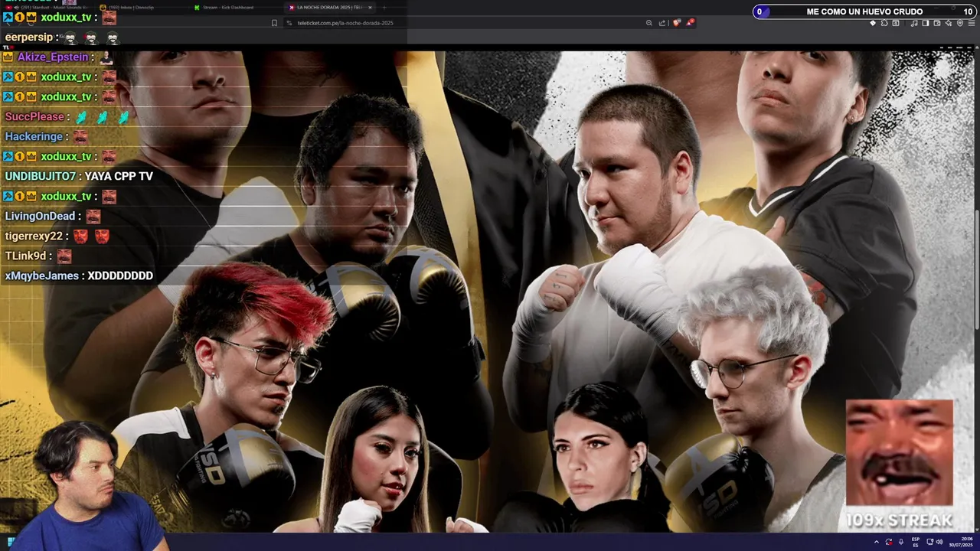Click the laughing meme streak thumbnail
The image size is (980, 551).
[x=900, y=453]
